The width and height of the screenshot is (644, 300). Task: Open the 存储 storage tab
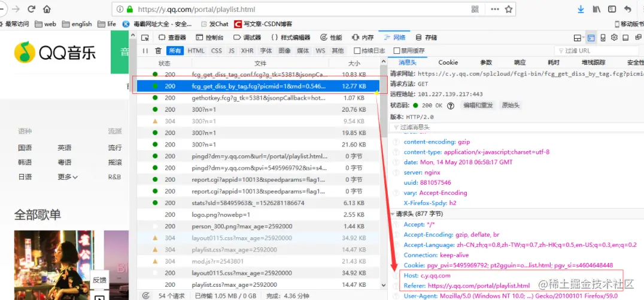(x=426, y=38)
